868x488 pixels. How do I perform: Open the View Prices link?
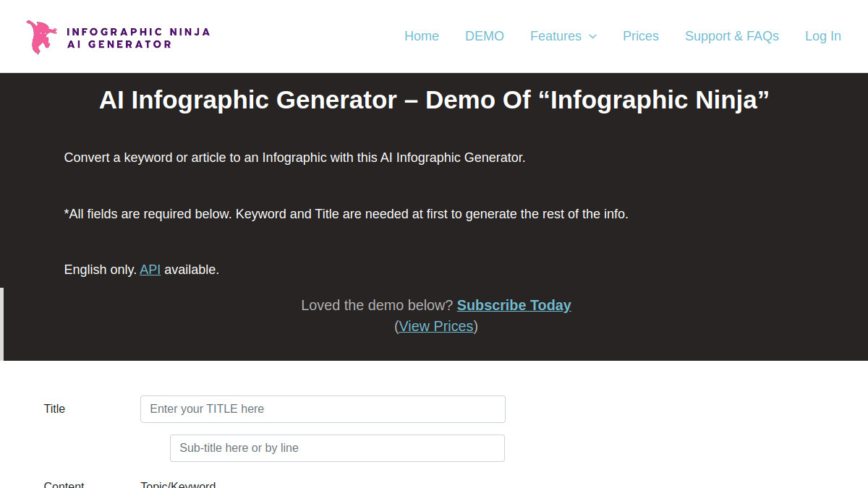[436, 326]
